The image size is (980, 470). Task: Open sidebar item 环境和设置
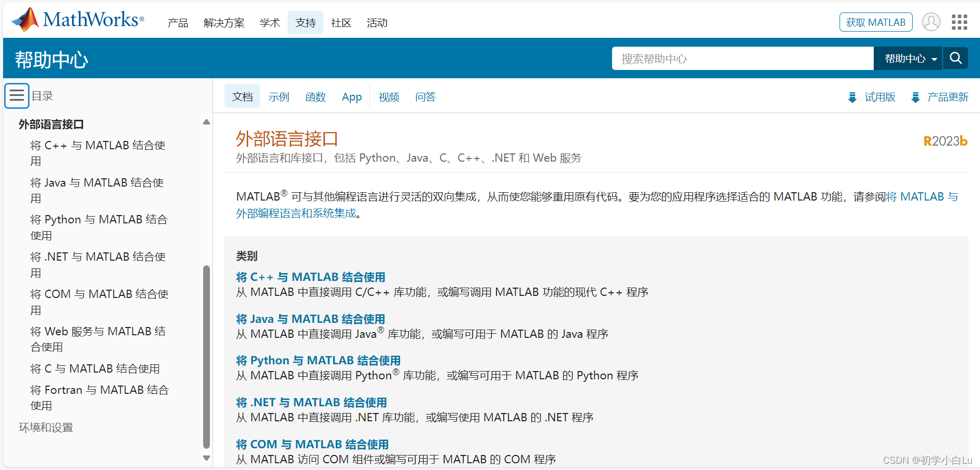coord(46,428)
